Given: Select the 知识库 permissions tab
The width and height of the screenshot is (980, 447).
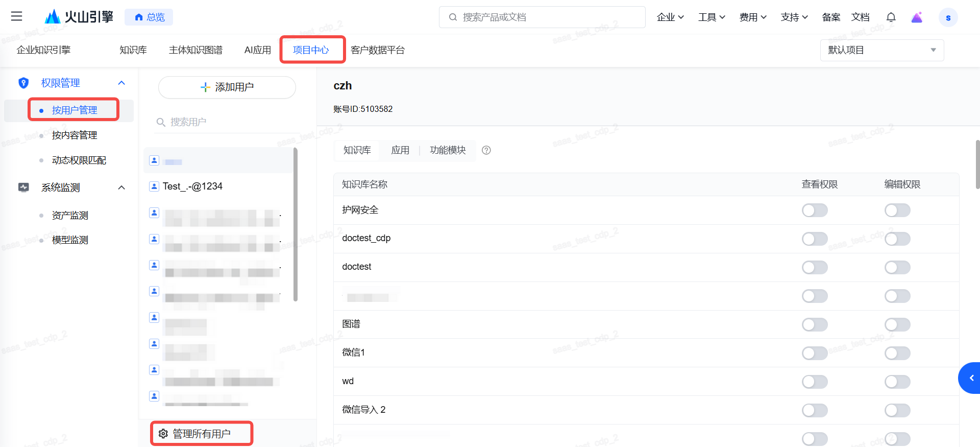Looking at the screenshot, I should point(357,150).
